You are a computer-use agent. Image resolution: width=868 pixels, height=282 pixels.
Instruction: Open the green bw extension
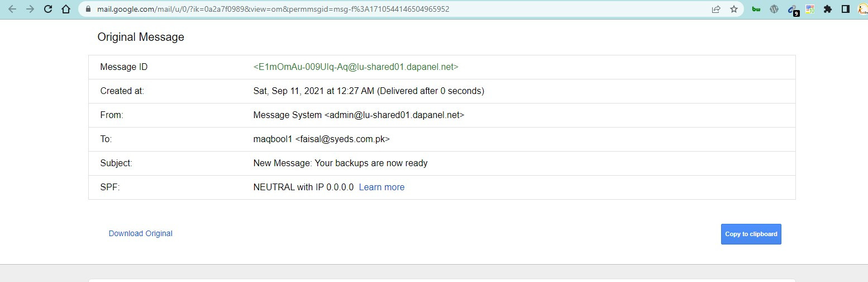756,9
